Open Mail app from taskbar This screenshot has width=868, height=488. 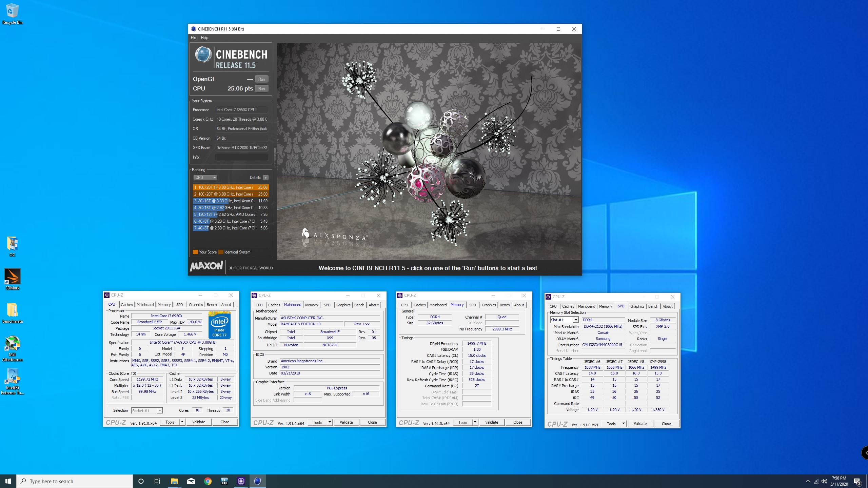(x=191, y=481)
